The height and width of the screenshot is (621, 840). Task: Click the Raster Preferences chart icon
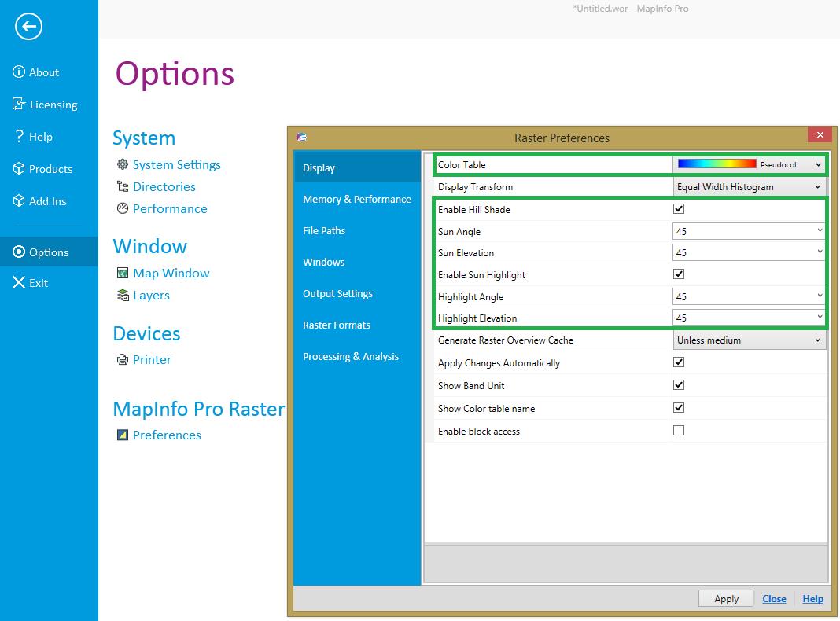(123, 435)
